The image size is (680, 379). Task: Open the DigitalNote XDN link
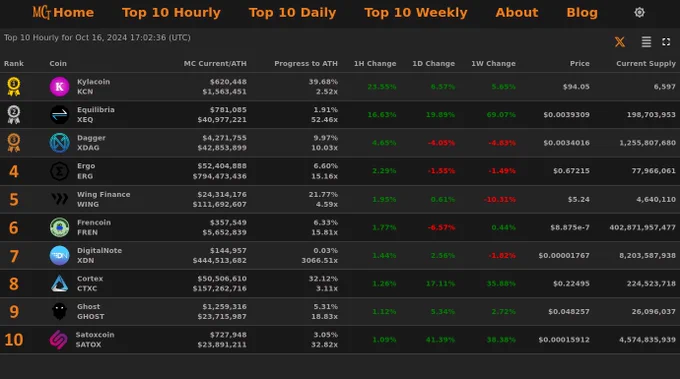(99, 255)
